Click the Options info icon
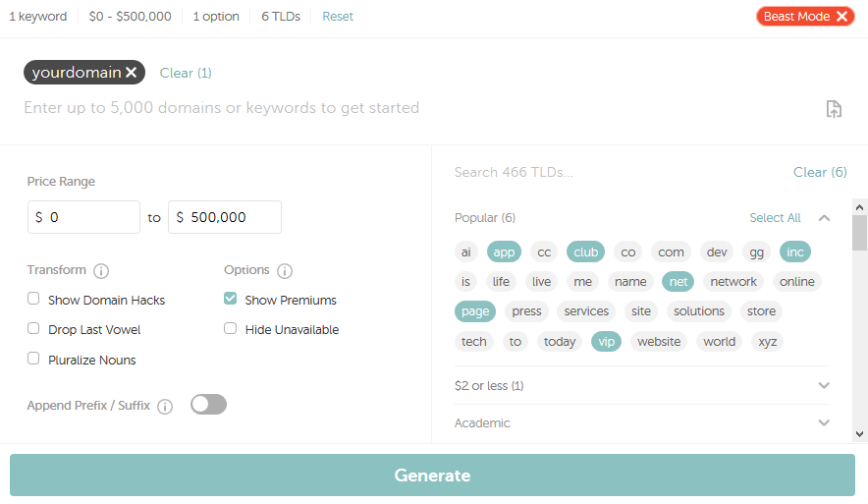This screenshot has height=504, width=868. click(x=285, y=271)
